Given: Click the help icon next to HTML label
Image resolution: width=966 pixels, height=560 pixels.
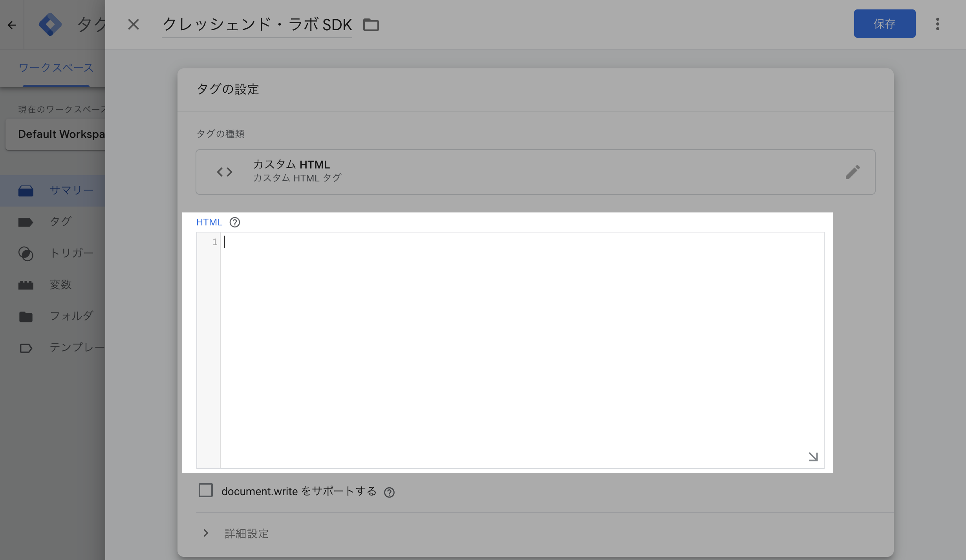Looking at the screenshot, I should (235, 222).
